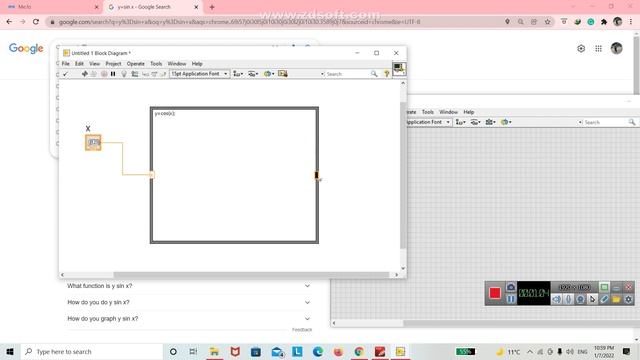
Task: Toggle system audio capture in the recorder
Action: pyautogui.click(x=557, y=299)
